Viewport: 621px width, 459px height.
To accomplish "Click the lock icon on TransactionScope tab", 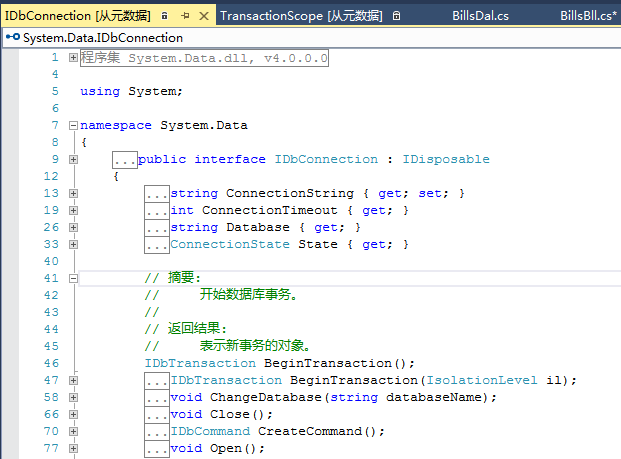I will click(x=396, y=16).
